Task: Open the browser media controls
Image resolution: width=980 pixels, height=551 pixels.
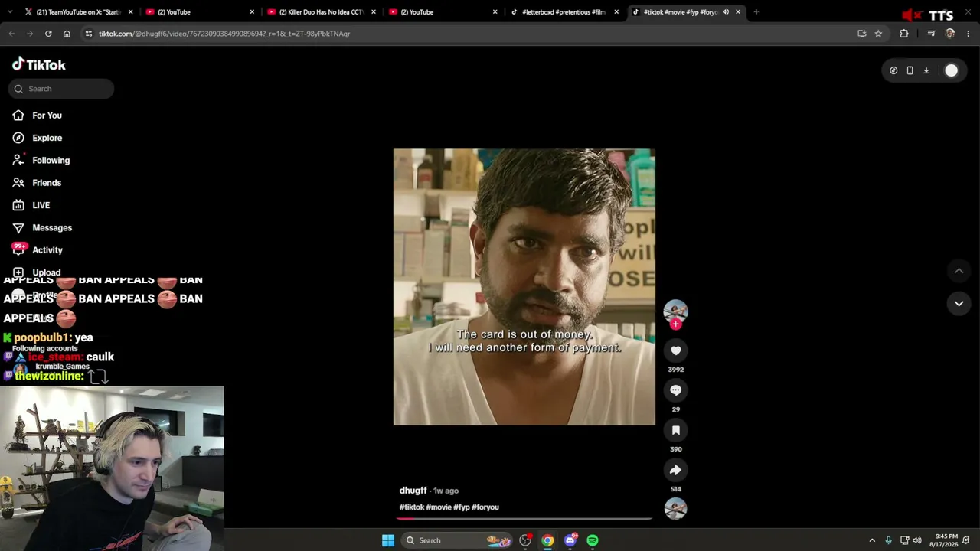Action: click(x=931, y=34)
